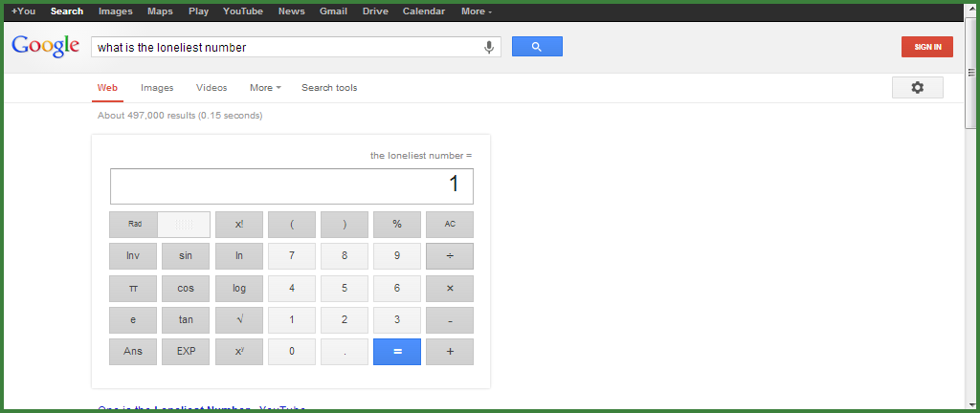Image resolution: width=980 pixels, height=413 pixels.
Task: Click the minus operator key
Action: pyautogui.click(x=450, y=320)
